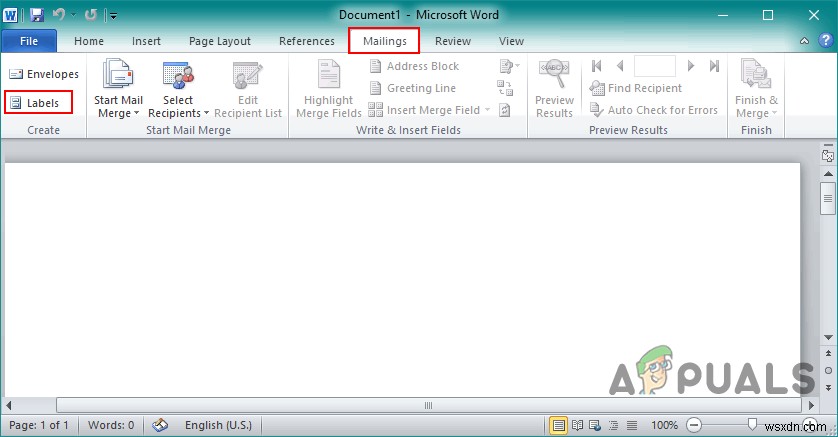Open the Page Layout tab
The width and height of the screenshot is (838, 437).
point(220,41)
